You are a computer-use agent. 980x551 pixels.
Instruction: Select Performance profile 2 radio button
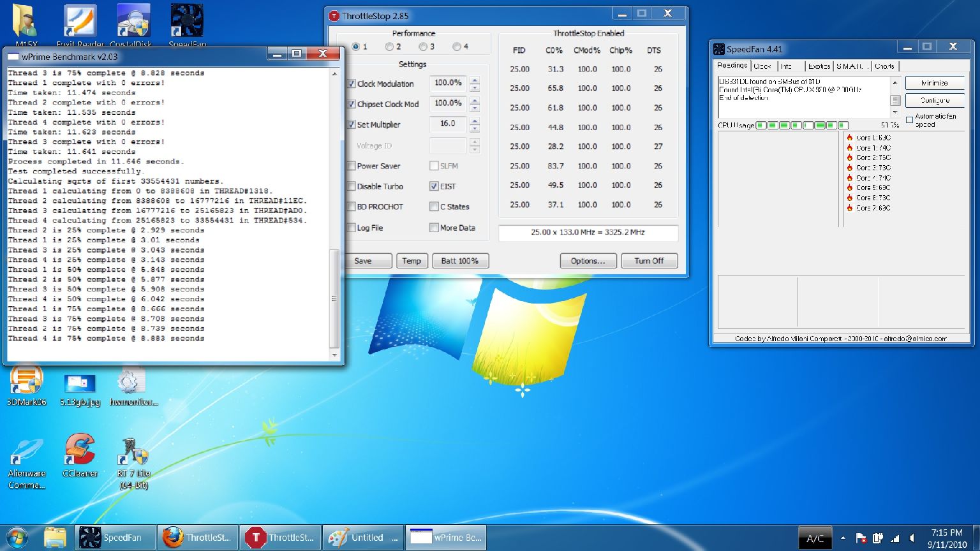tap(389, 47)
